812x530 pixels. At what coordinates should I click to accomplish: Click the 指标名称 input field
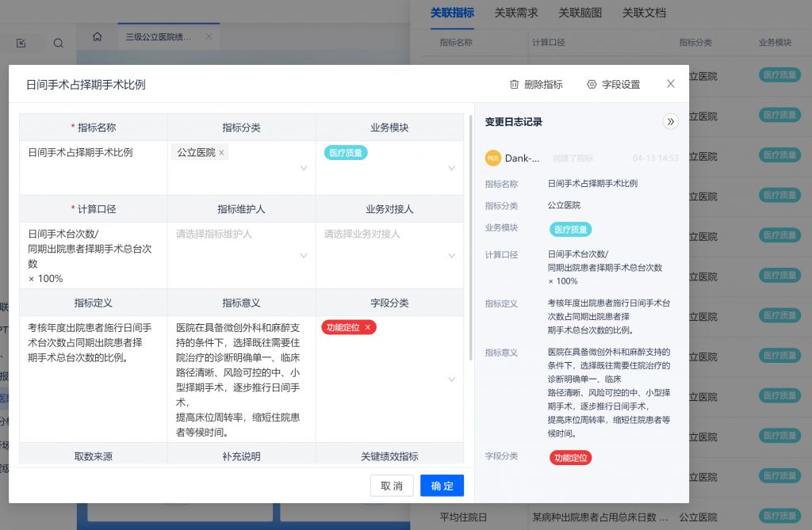[x=94, y=168]
